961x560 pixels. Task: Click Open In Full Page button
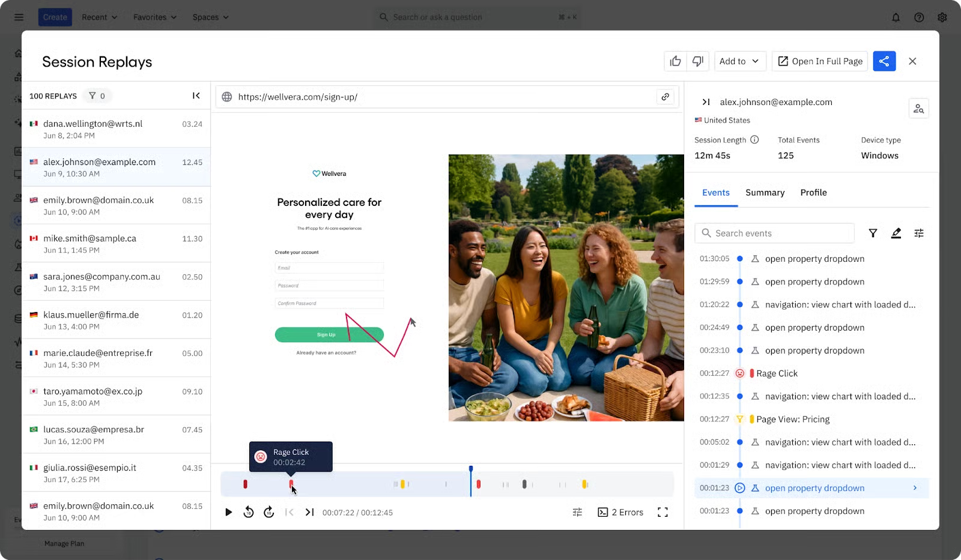(820, 61)
